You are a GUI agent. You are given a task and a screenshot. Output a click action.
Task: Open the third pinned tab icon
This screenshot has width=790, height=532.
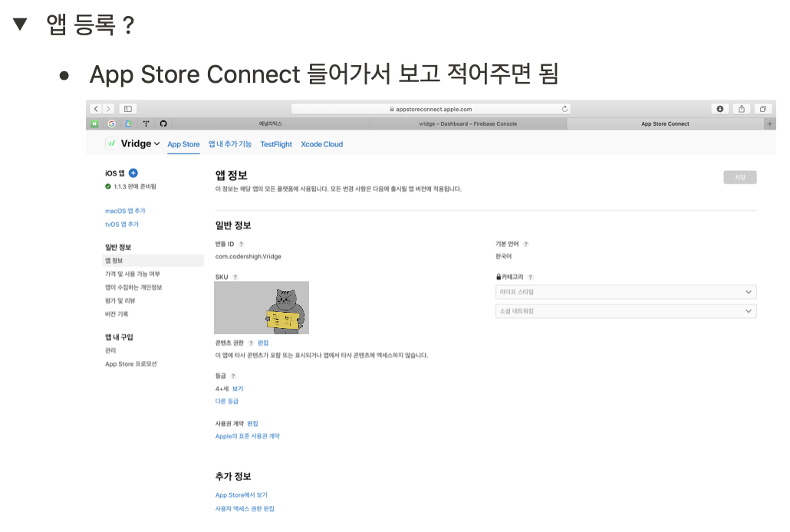pyautogui.click(x=129, y=123)
